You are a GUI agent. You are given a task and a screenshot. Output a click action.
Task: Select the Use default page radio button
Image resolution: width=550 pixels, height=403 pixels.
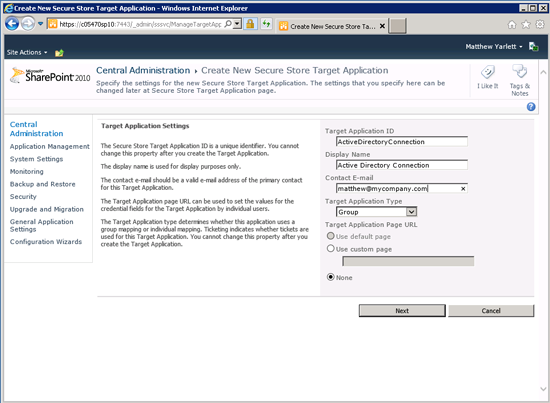330,236
